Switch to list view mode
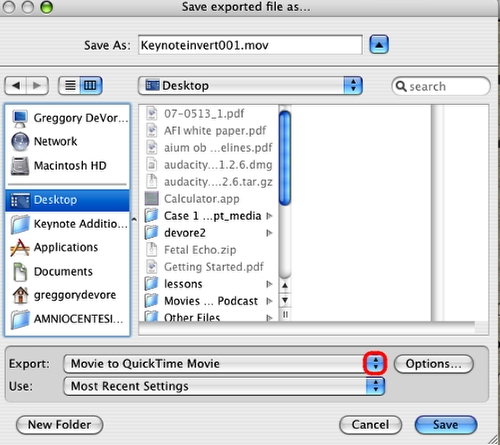Viewport: 500px width, 445px height. 69,86
